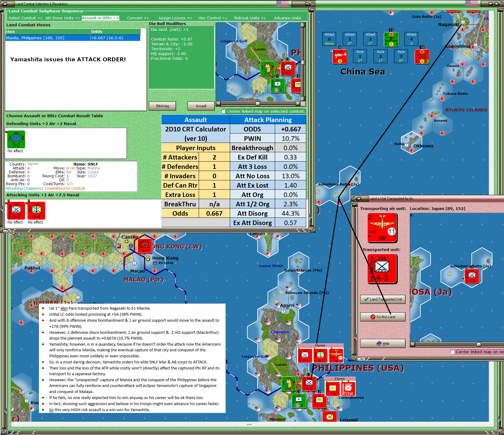The height and width of the screenshot is (435, 504).
Task: Click the Nagasaki port symbol
Action: [463, 22]
